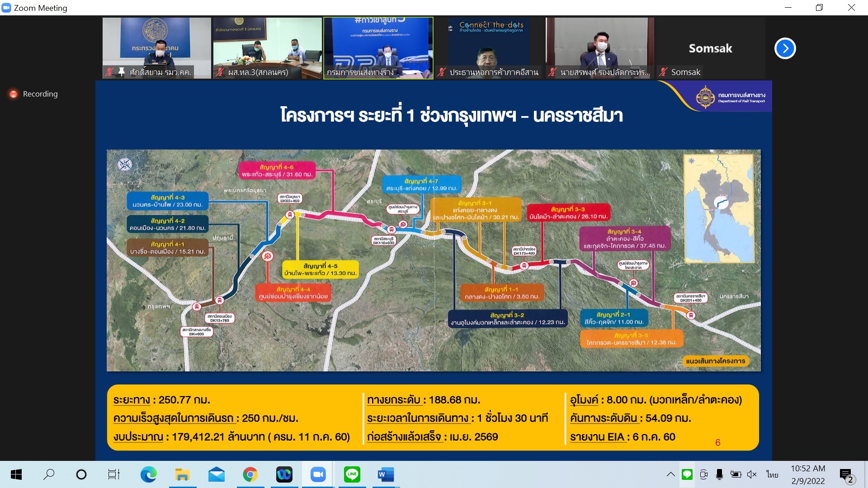Open LINE app in the taskbar
This screenshot has width=868, height=488.
click(352, 474)
